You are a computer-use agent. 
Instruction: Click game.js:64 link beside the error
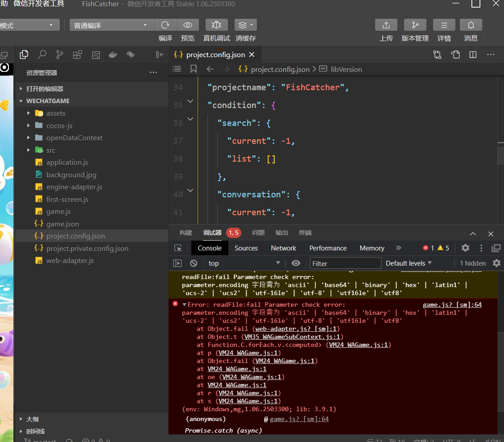pos(452,305)
